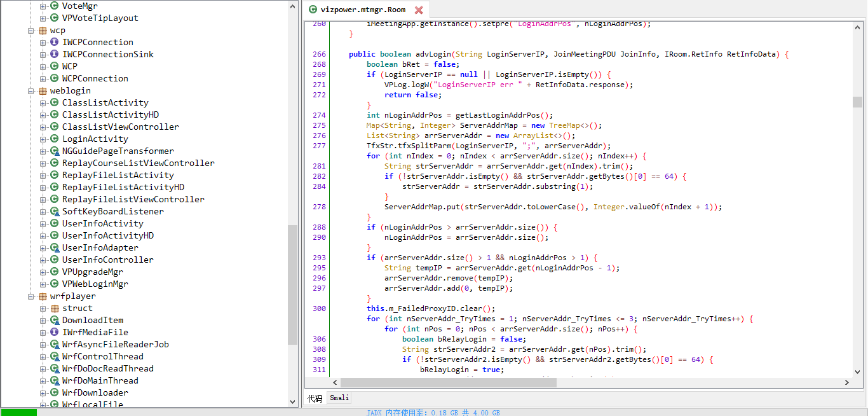
Task: Click the class icon on the Room tab
Action: point(312,10)
